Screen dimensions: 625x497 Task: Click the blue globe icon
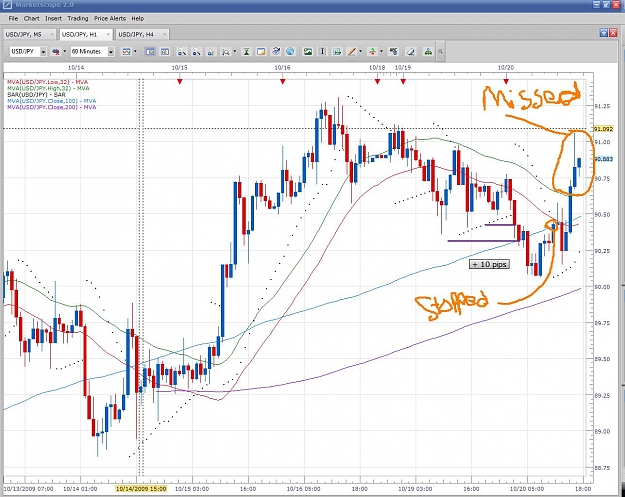point(290,52)
